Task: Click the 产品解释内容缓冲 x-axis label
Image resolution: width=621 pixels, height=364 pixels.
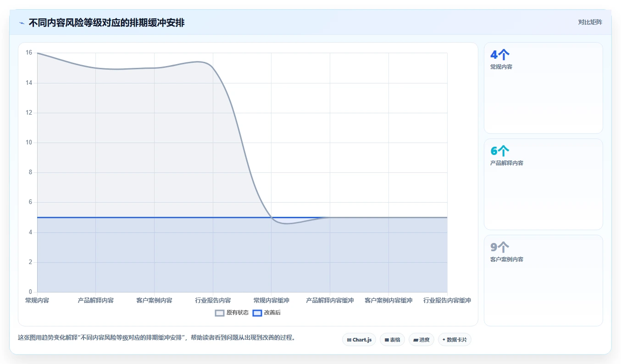Action: coord(330,300)
